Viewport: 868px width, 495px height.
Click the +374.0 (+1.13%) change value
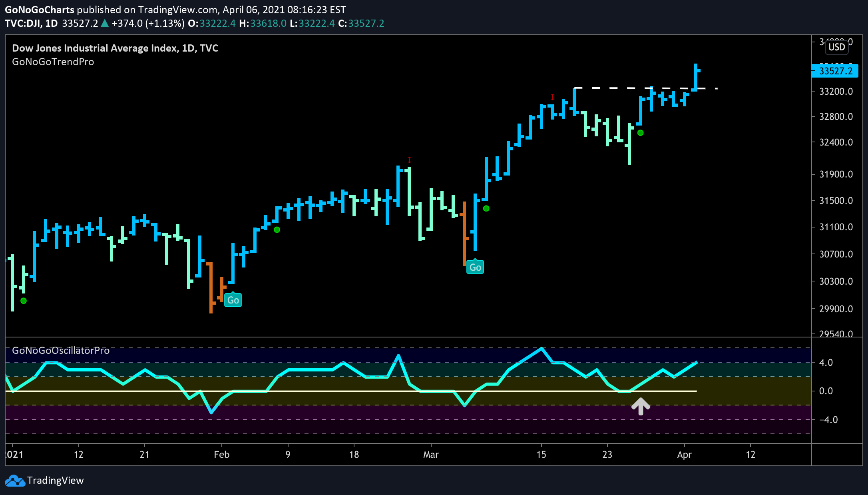click(x=148, y=24)
